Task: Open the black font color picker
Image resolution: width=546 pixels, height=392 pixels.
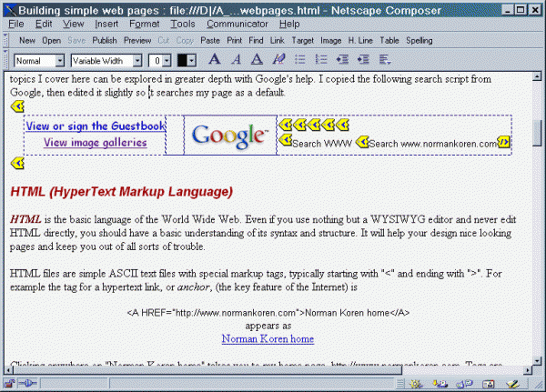Action: click(187, 61)
